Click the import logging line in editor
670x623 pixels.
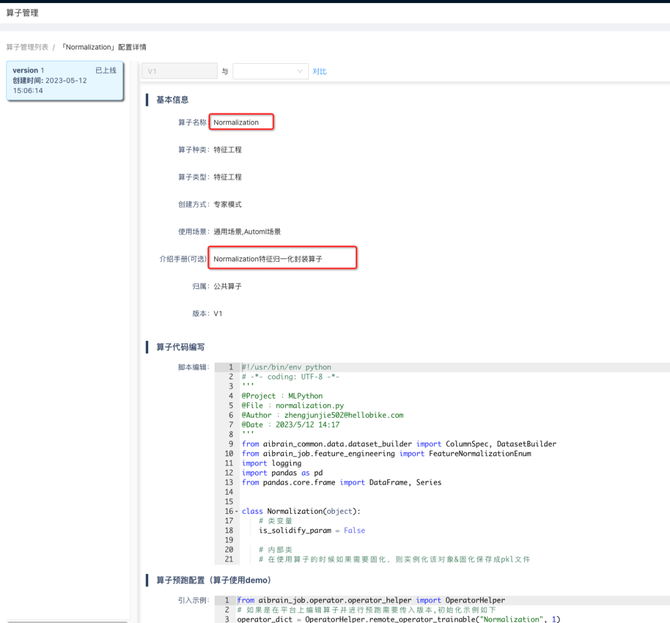click(268, 463)
